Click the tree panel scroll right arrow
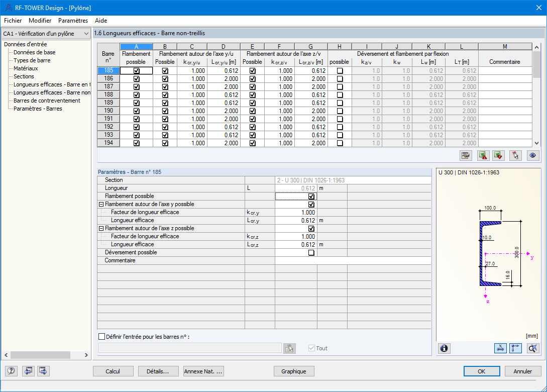Image resolution: width=547 pixels, height=392 pixels. click(86, 355)
